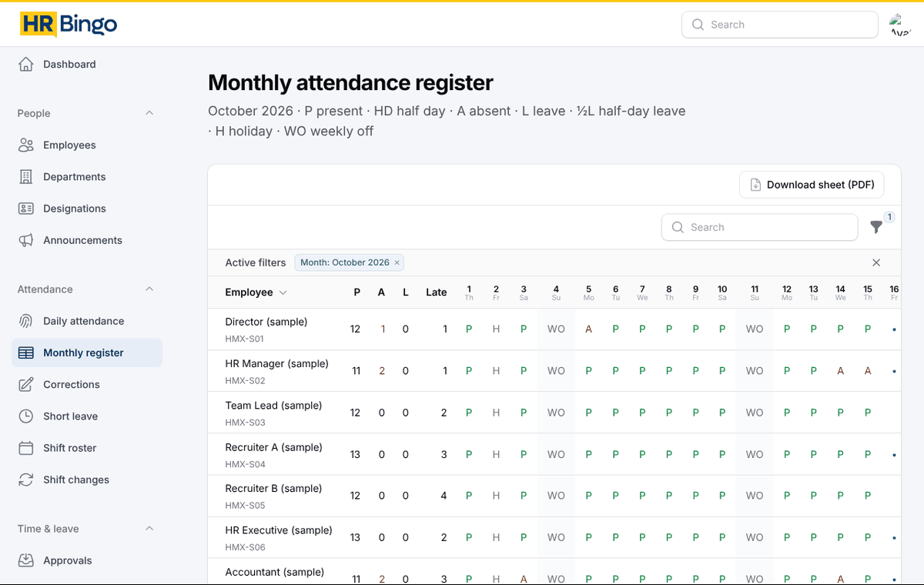This screenshot has width=924, height=585.
Task: Click the L totals column header
Action: click(x=406, y=292)
